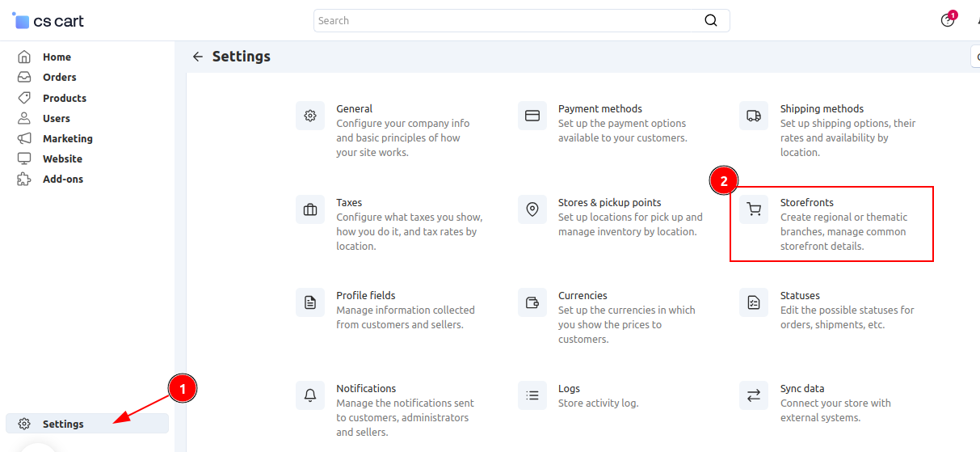The image size is (980, 452).
Task: Click text 'Store activity log.'
Action: point(598,403)
